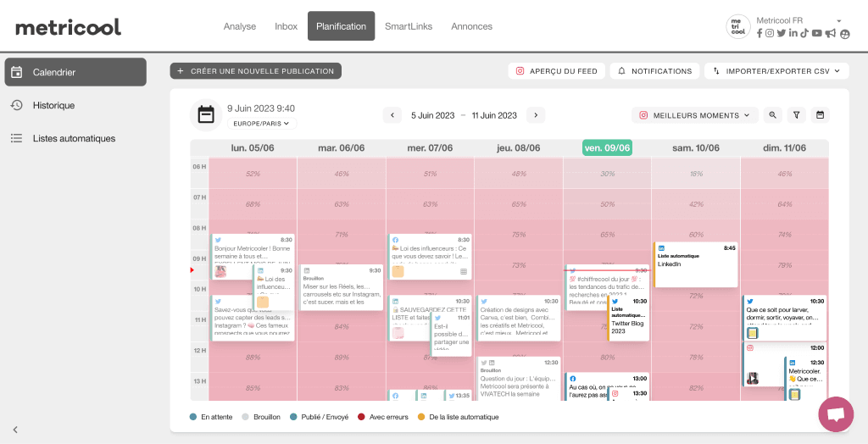Advance to next week arrow
The height and width of the screenshot is (444, 868).
tap(535, 115)
